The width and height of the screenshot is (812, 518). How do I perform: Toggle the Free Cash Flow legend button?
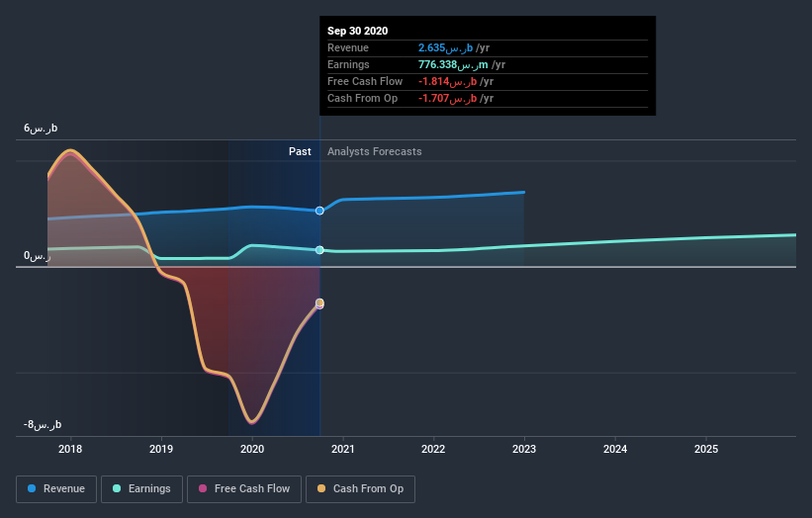[244, 489]
